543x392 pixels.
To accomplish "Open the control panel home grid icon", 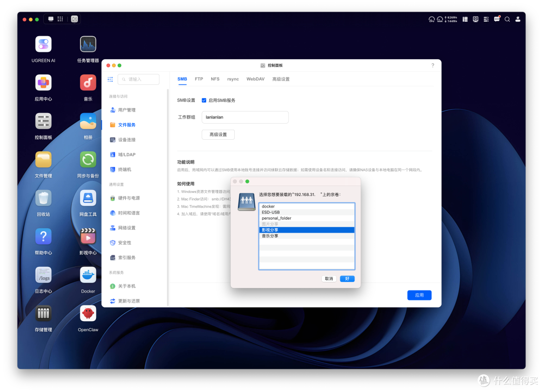I will (110, 79).
